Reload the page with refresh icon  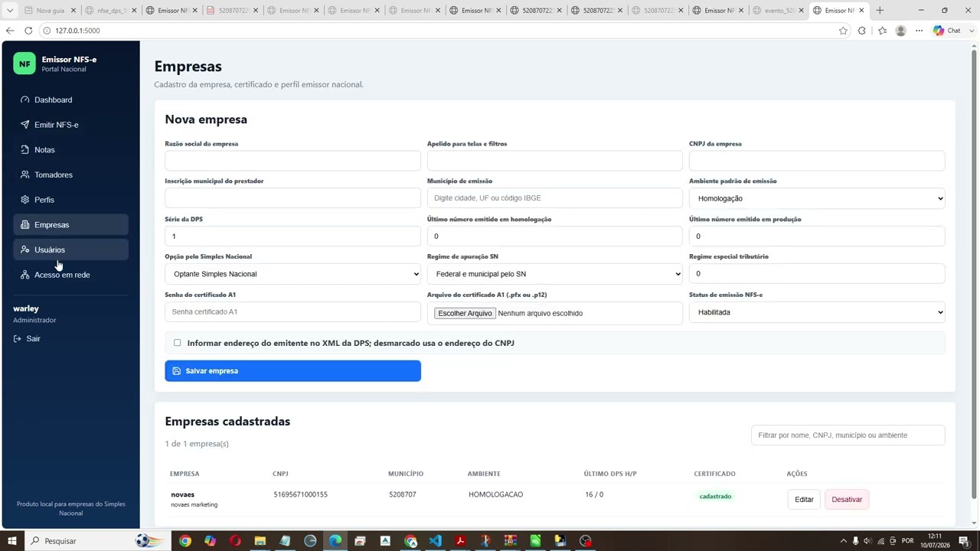[28, 31]
